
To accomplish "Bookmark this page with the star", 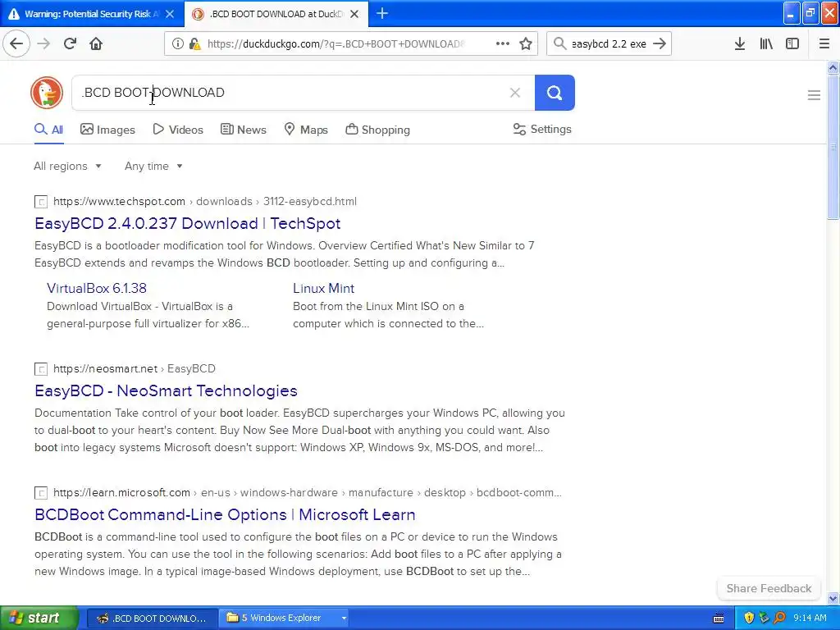I will click(x=526, y=43).
